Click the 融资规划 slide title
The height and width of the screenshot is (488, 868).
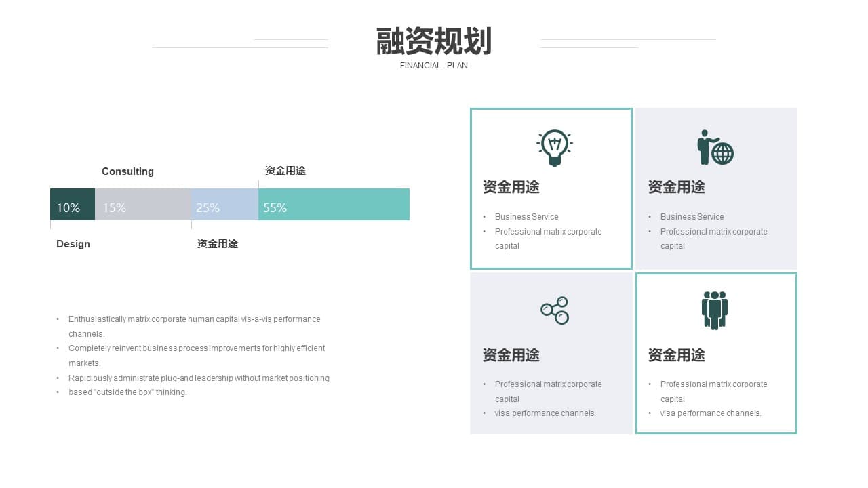[434, 41]
